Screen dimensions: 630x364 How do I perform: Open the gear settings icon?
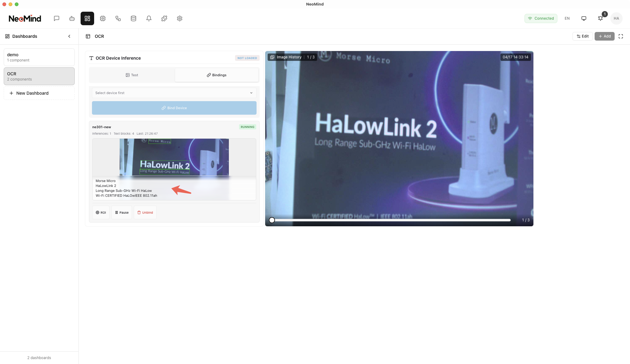click(180, 18)
